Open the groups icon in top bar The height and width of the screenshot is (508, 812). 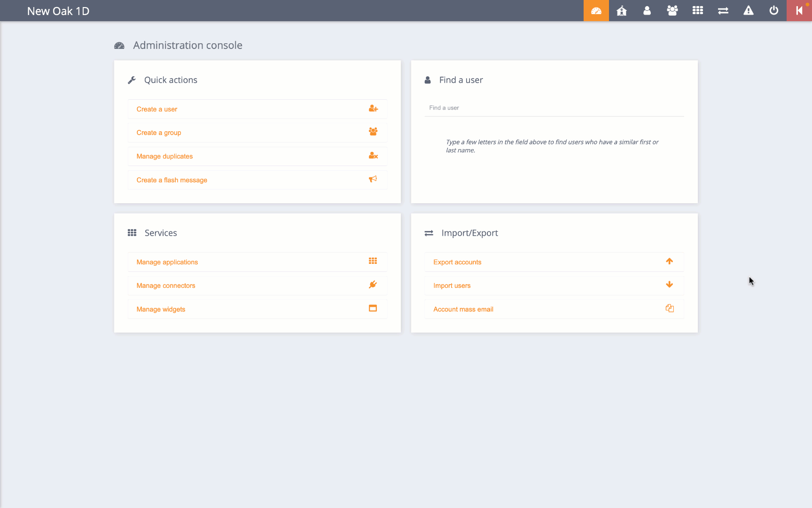click(672, 11)
